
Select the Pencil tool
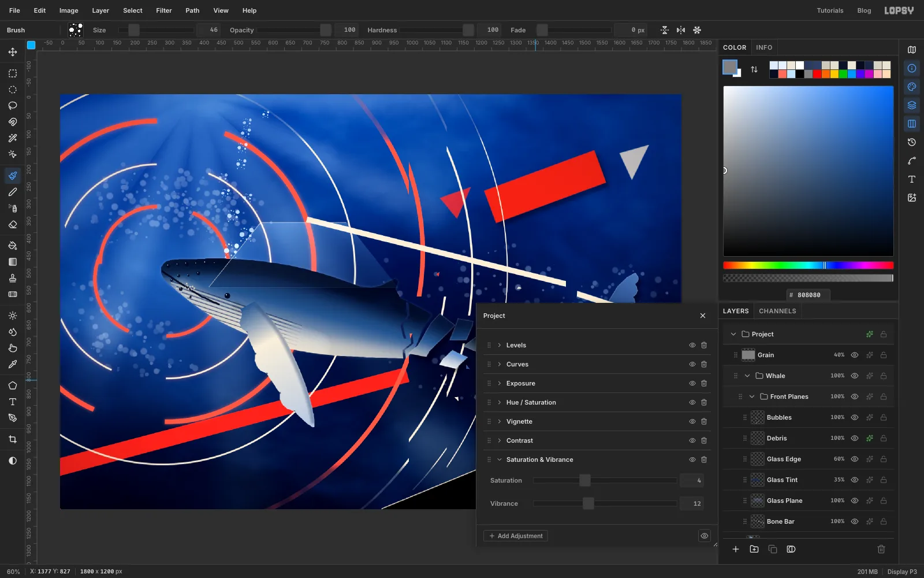13,192
